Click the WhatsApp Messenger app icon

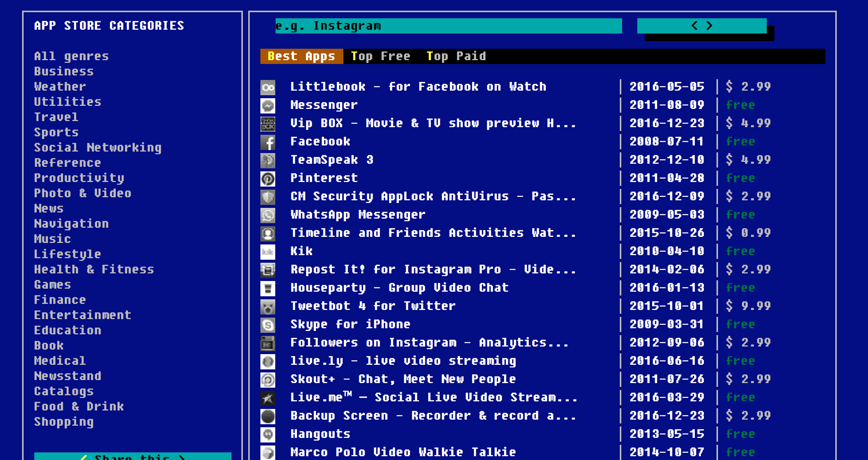point(268,216)
